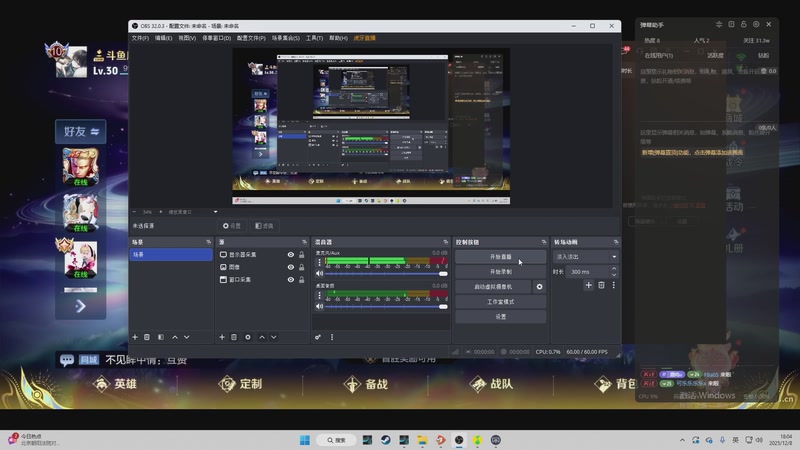Click Start Virtual Camera button
This screenshot has height=450, width=800.
(493, 287)
